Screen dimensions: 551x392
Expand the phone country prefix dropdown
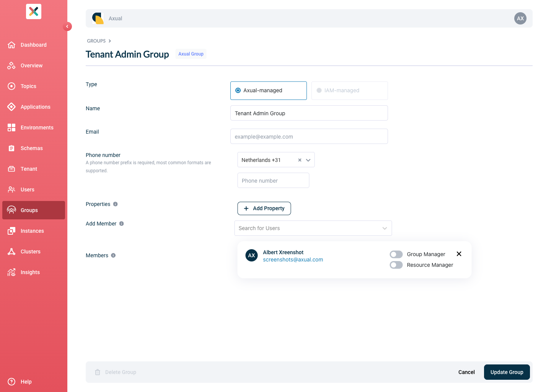308,160
